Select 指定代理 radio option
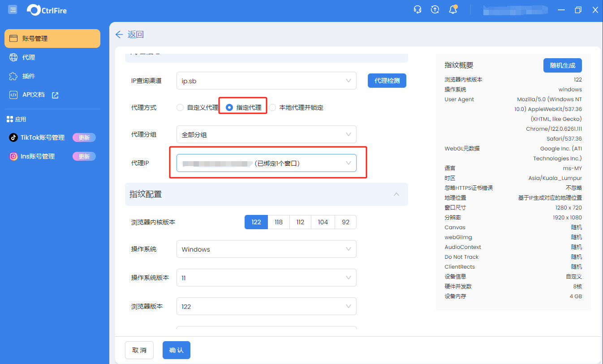Screen dimensions: 603x364 (229, 107)
